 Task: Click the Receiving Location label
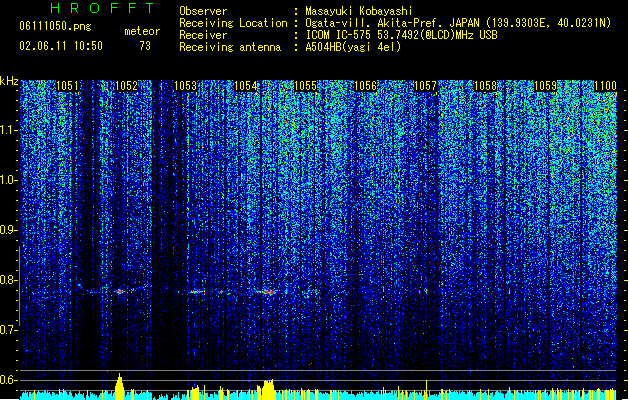(x=233, y=23)
